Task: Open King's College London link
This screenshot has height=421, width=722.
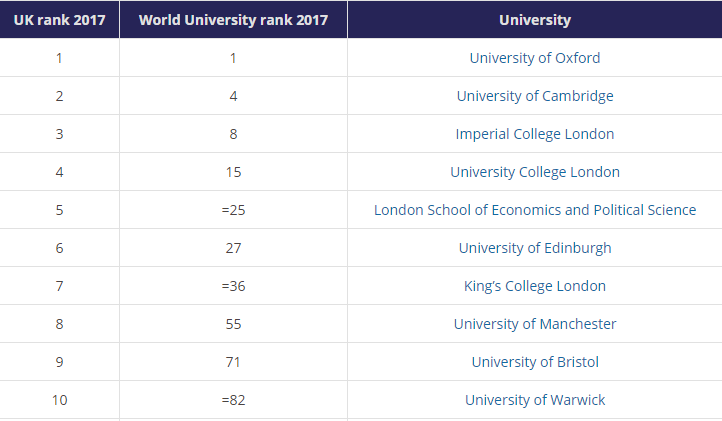Action: click(535, 286)
